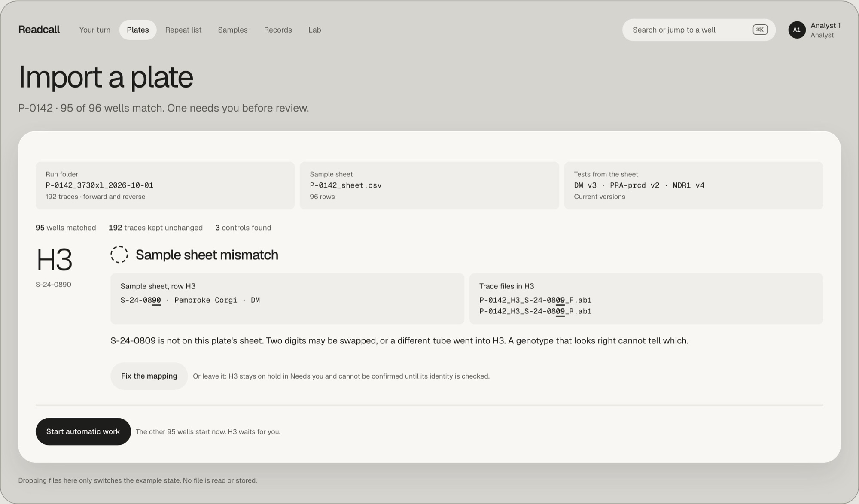Click the 192 traces kept unchanged stat
The image size is (859, 504).
(x=155, y=228)
